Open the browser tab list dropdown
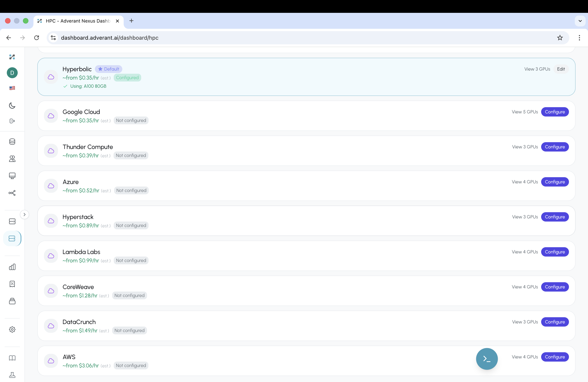The width and height of the screenshot is (588, 382). click(x=580, y=21)
